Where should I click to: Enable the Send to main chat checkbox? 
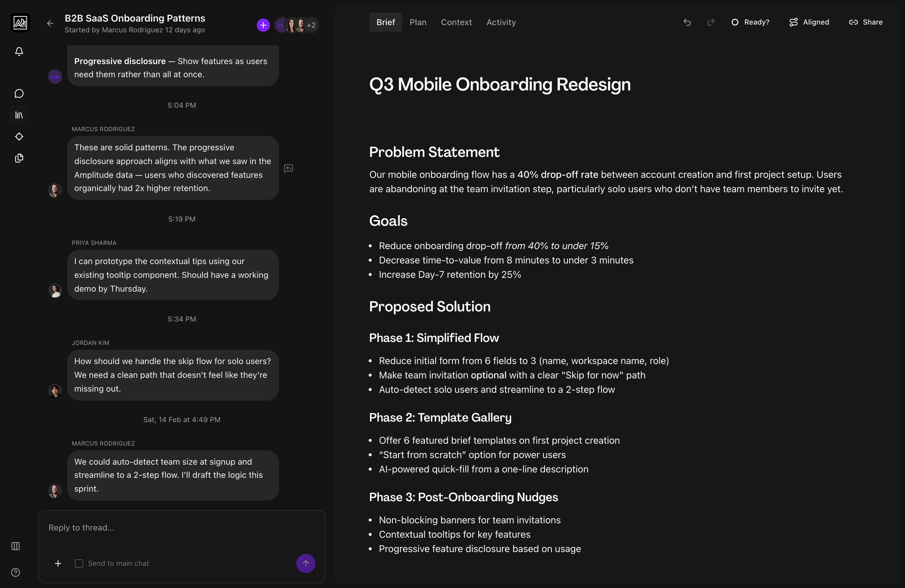click(79, 563)
